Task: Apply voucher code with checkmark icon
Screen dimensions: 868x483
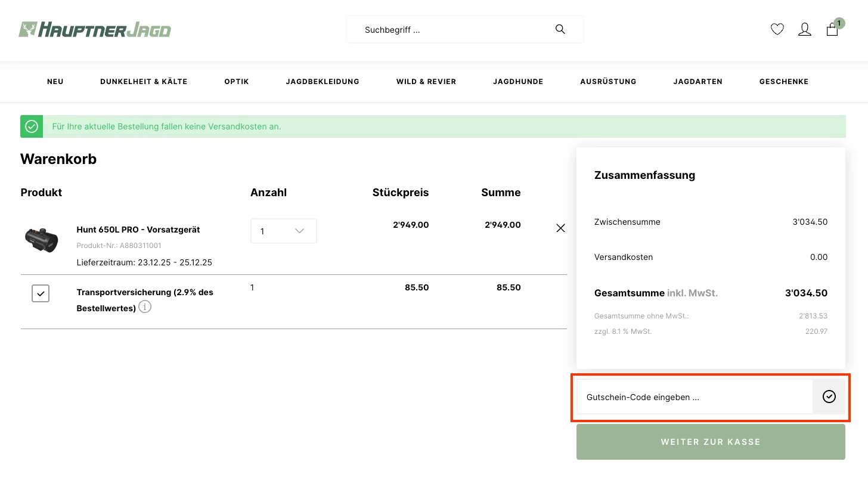Action: pos(829,397)
